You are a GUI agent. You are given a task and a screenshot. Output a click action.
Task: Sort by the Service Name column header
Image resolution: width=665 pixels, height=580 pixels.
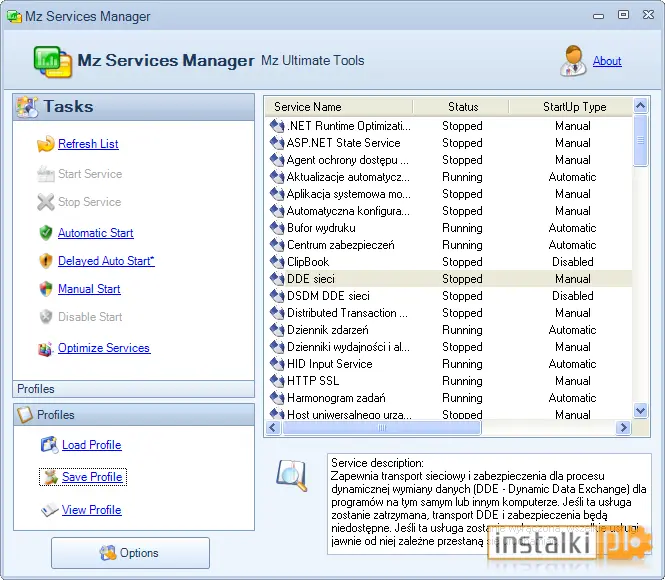339,107
